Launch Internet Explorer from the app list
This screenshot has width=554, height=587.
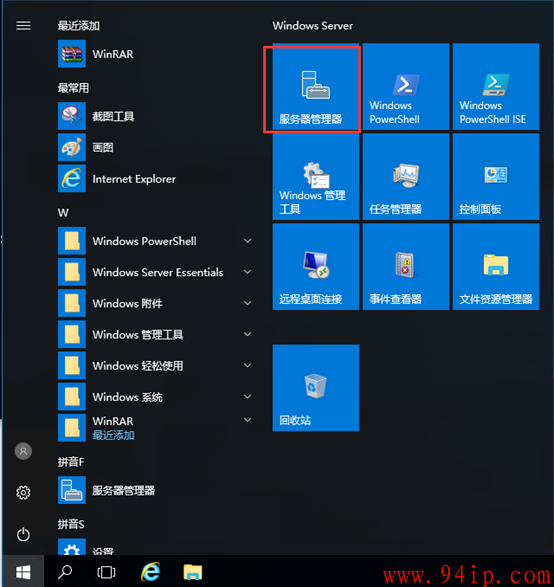[155, 178]
